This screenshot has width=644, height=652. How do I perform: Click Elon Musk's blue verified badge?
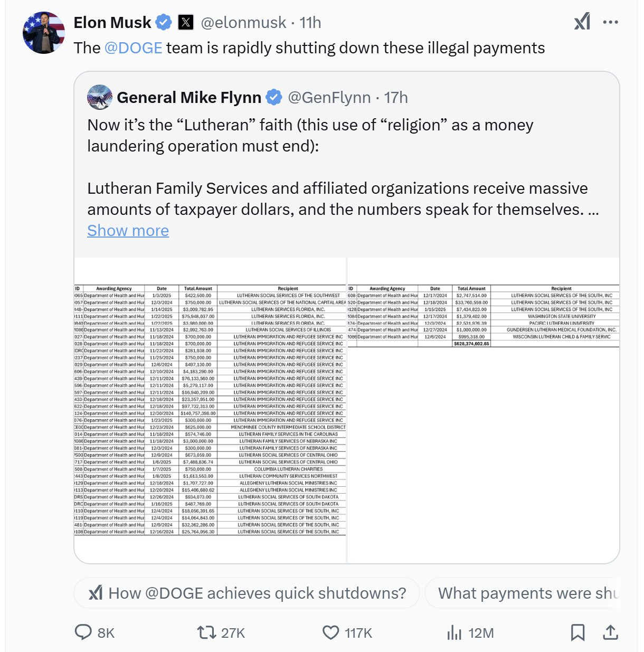pos(163,22)
